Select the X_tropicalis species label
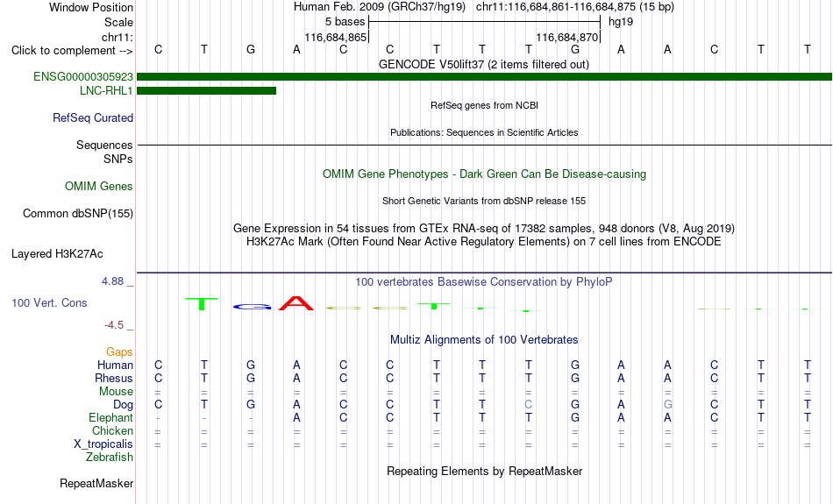The image size is (833, 504). (103, 444)
